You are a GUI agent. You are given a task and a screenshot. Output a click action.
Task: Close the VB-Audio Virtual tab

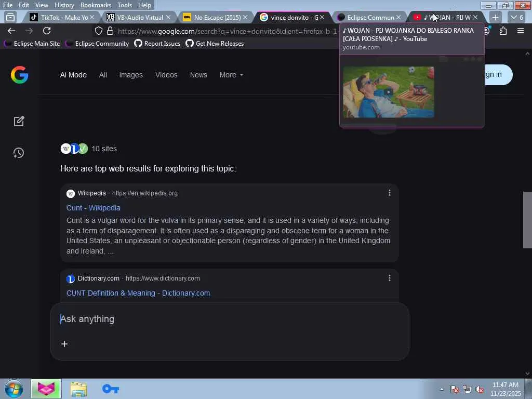click(x=168, y=17)
